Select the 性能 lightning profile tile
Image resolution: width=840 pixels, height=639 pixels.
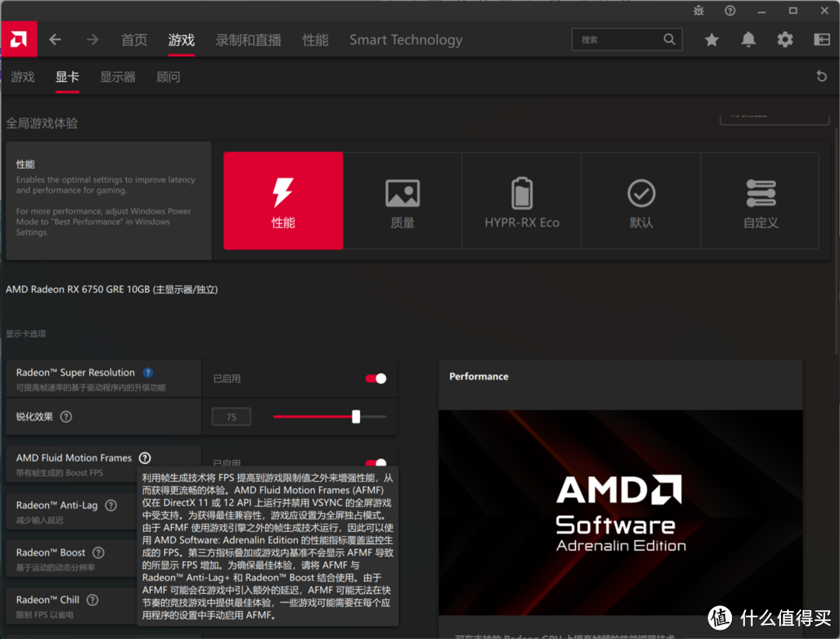283,201
